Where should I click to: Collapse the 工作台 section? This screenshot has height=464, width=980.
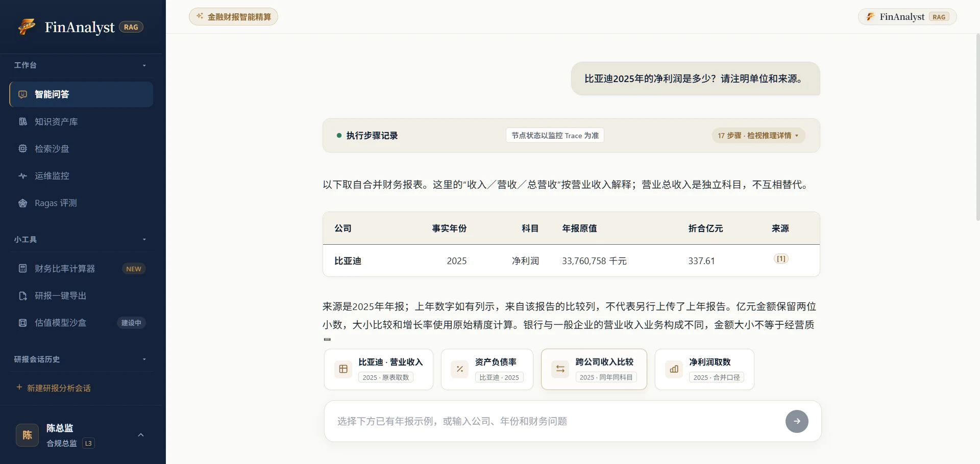(x=144, y=65)
